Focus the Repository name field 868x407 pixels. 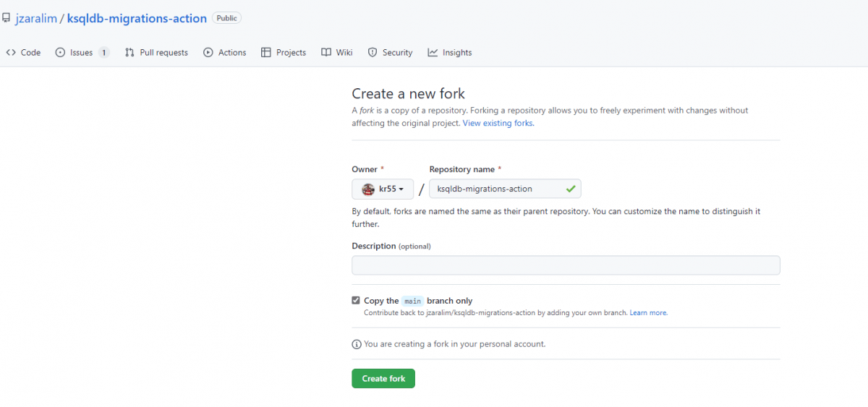[505, 189]
